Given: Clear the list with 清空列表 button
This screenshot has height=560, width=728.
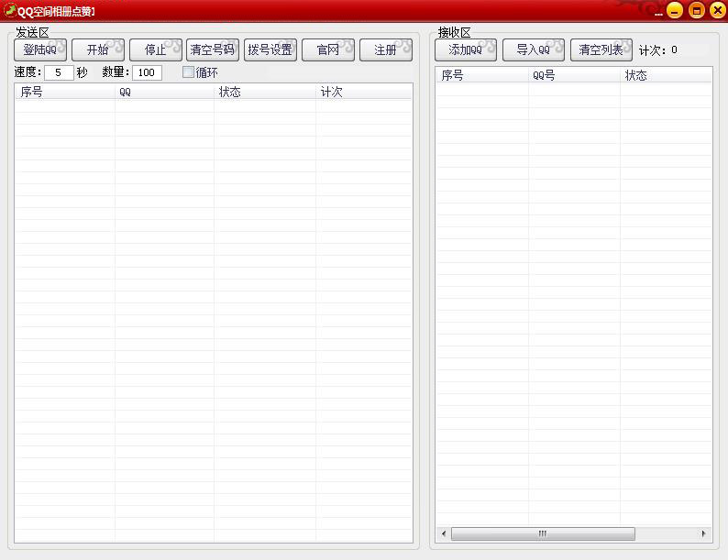Looking at the screenshot, I should pyautogui.click(x=601, y=49).
